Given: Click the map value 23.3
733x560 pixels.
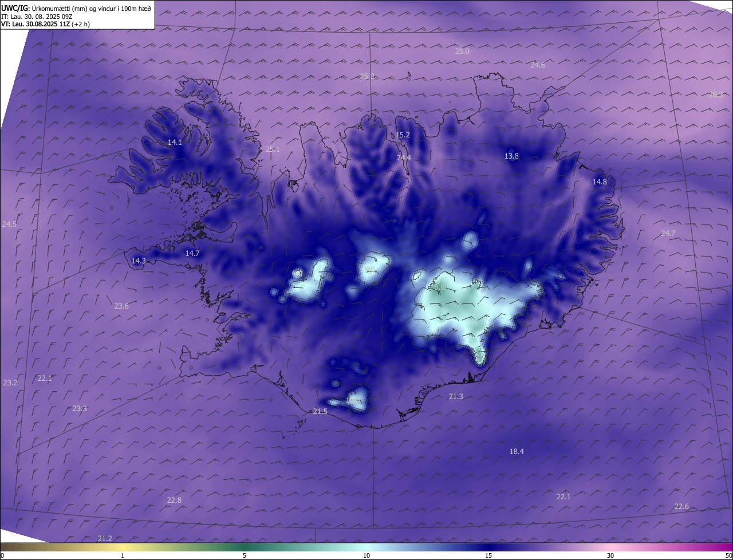Looking at the screenshot, I should tap(80, 408).
